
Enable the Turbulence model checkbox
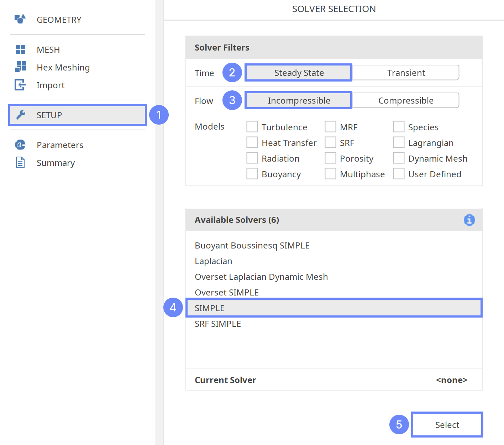252,127
